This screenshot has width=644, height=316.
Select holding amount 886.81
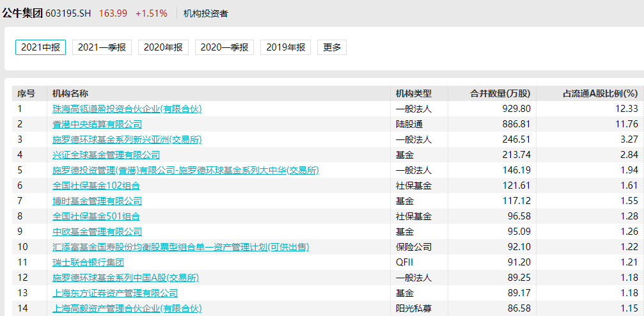[x=517, y=124]
